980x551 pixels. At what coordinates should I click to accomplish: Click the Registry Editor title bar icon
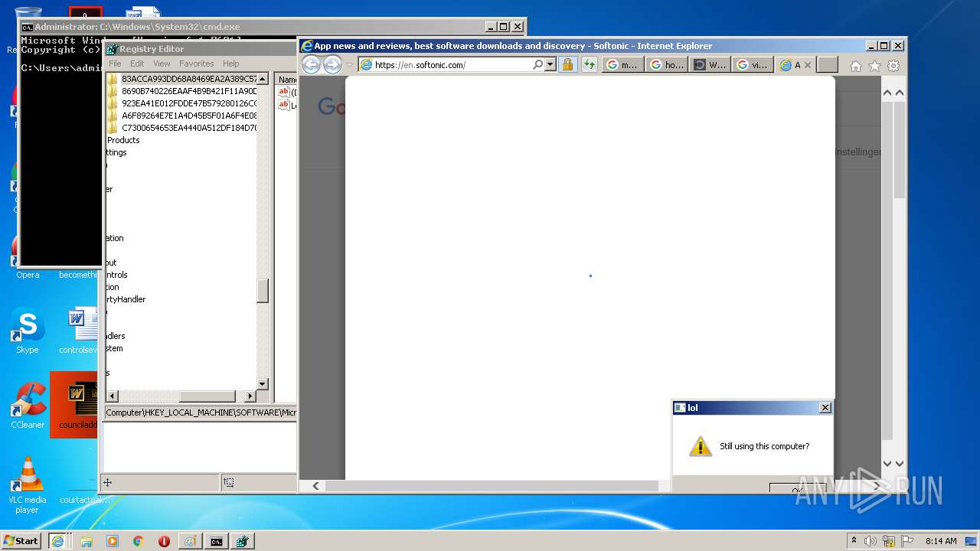pos(112,49)
